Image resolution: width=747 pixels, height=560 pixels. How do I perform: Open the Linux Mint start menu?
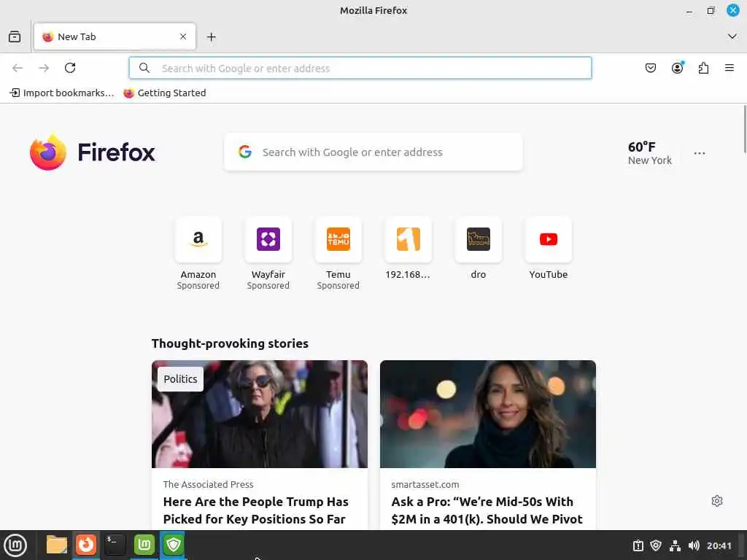15,545
